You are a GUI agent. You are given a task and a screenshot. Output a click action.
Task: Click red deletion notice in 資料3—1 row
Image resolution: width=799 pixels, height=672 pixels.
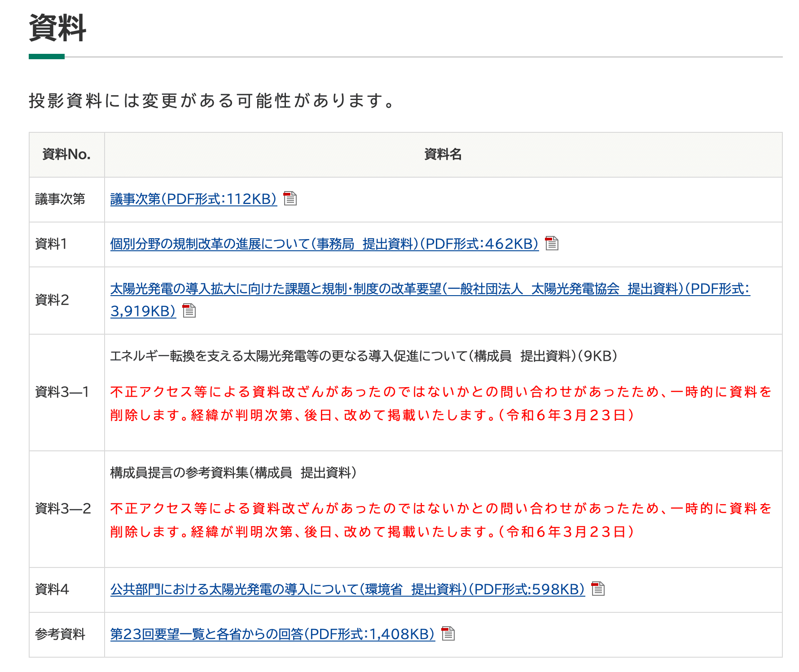tap(441, 403)
